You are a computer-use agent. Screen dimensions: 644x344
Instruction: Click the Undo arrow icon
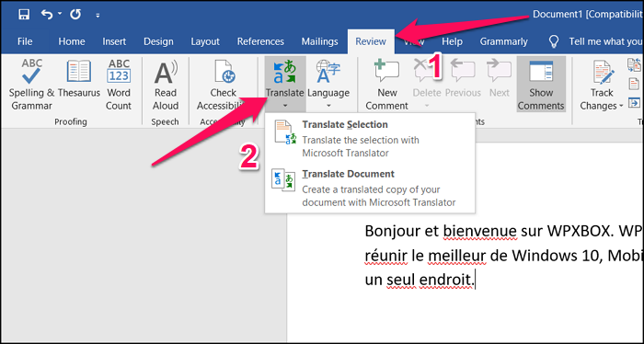[x=47, y=15]
